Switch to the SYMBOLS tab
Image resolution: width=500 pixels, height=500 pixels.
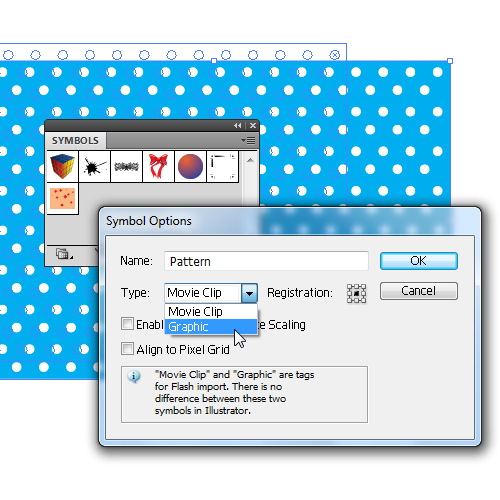click(75, 141)
